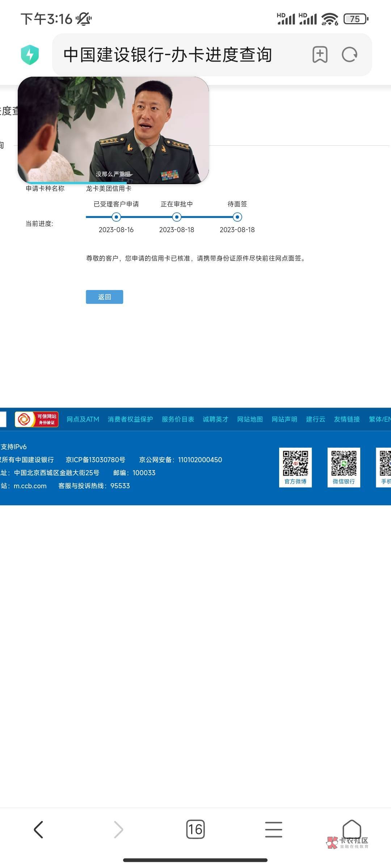The width and height of the screenshot is (391, 868).
Task: Open the 网站地图 link
Action: pos(250,419)
